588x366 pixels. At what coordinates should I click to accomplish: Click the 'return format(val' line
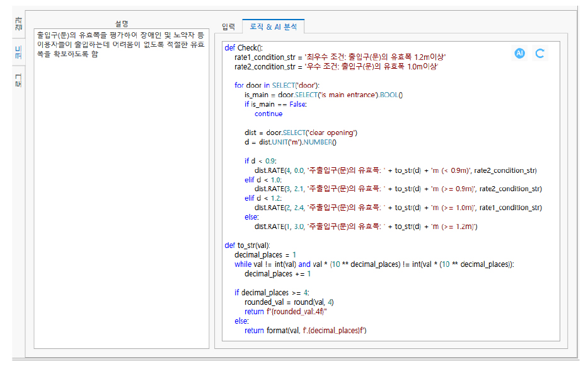(x=305, y=330)
